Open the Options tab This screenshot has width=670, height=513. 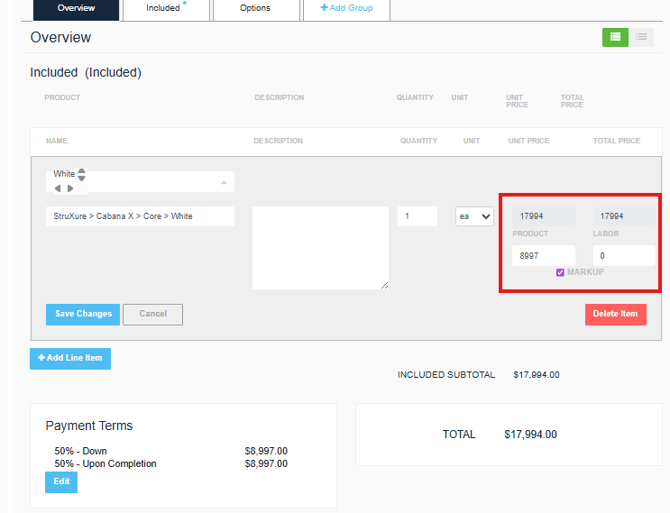point(256,9)
